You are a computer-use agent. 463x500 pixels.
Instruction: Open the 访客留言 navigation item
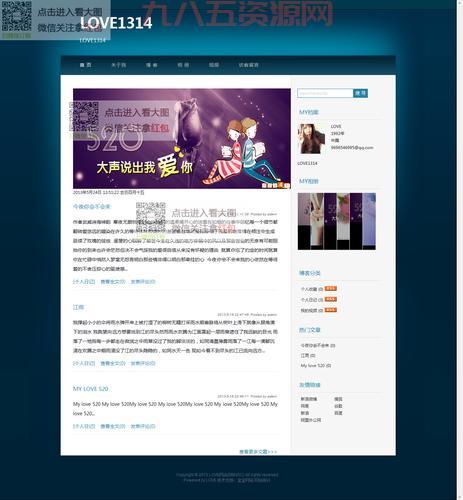(249, 65)
